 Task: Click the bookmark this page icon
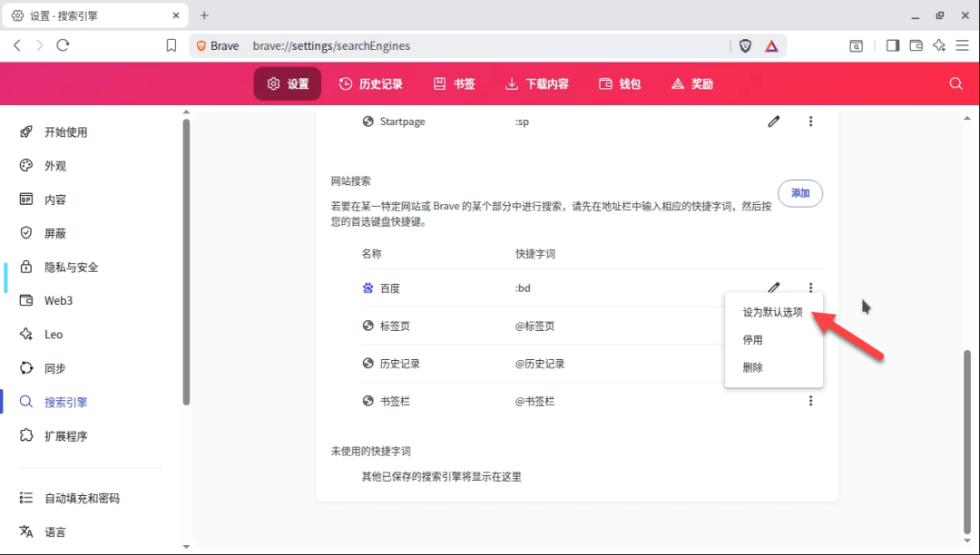(171, 45)
